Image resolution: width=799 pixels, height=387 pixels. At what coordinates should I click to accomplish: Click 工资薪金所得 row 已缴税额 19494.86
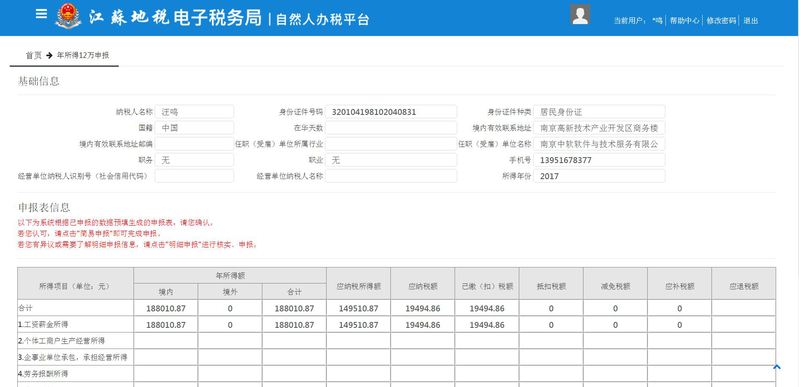[487, 325]
